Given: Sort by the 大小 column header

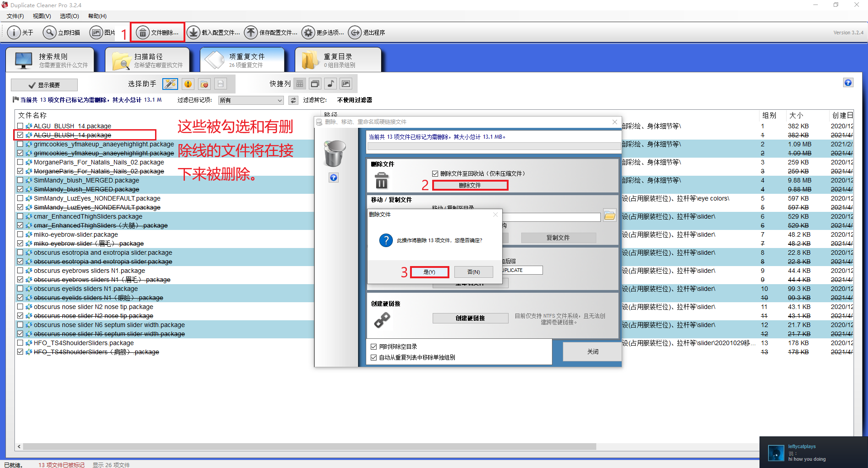Looking at the screenshot, I should 796,115.
